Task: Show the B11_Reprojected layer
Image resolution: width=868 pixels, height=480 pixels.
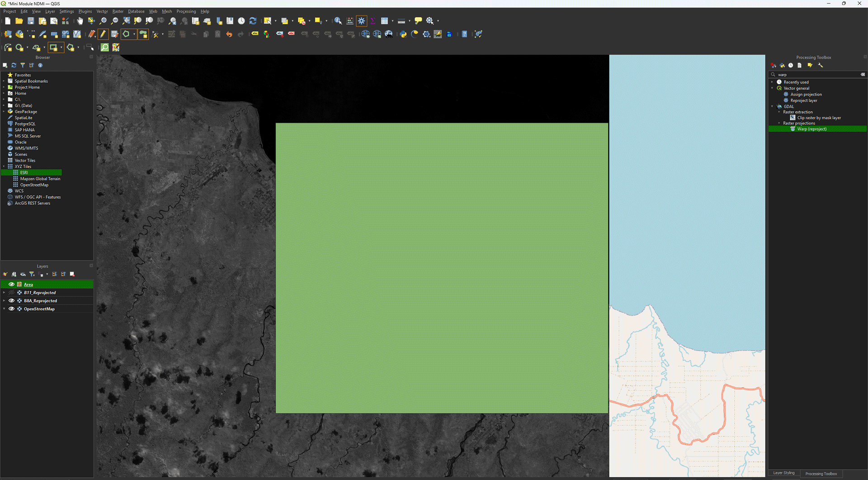Action: pos(12,293)
